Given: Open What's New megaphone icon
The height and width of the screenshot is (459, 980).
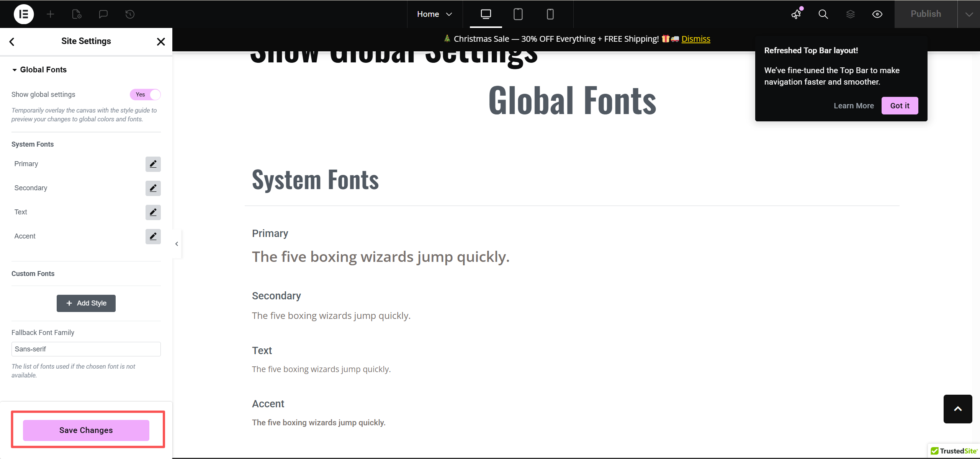Looking at the screenshot, I should (x=796, y=14).
